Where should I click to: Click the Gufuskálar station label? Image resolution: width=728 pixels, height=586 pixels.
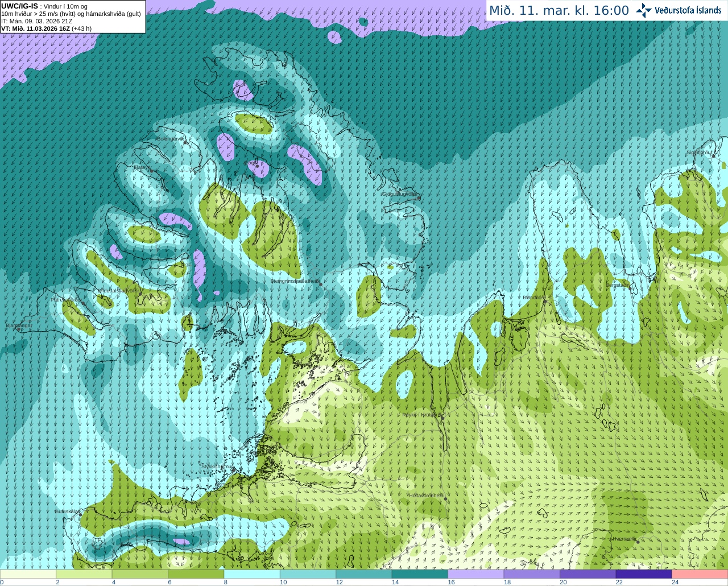tap(67, 511)
